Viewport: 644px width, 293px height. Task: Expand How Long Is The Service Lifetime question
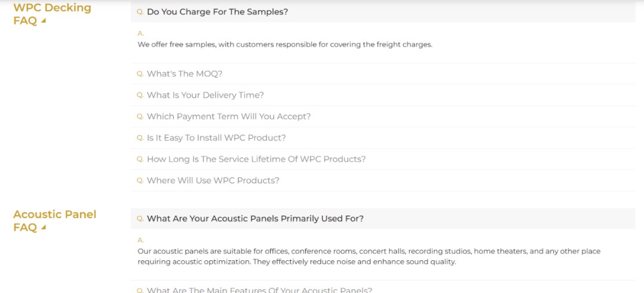point(256,159)
